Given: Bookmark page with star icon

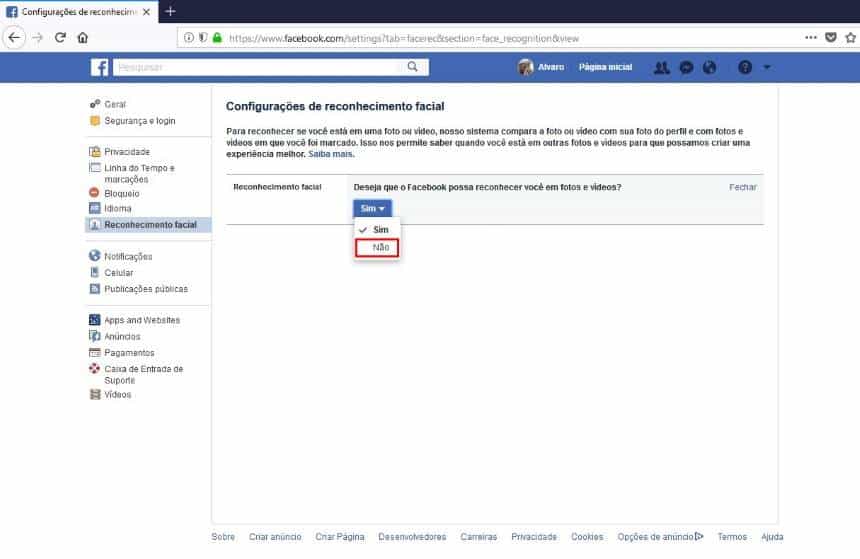Looking at the screenshot, I should 851,38.
